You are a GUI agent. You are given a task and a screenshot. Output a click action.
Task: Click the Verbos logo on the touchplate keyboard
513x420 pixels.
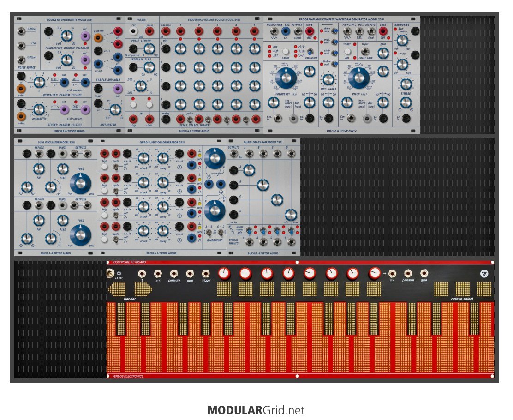(x=484, y=274)
